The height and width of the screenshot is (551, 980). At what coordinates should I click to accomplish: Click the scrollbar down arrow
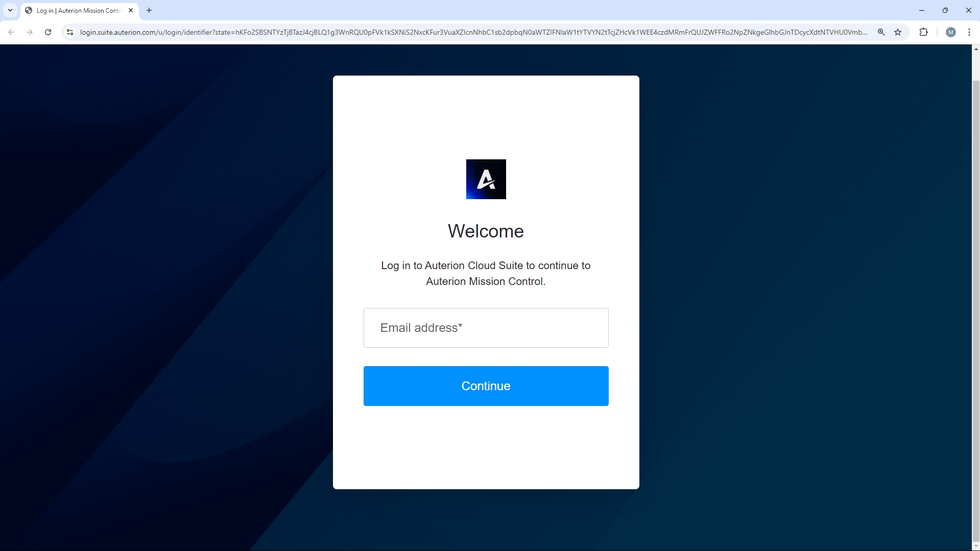(x=975, y=546)
